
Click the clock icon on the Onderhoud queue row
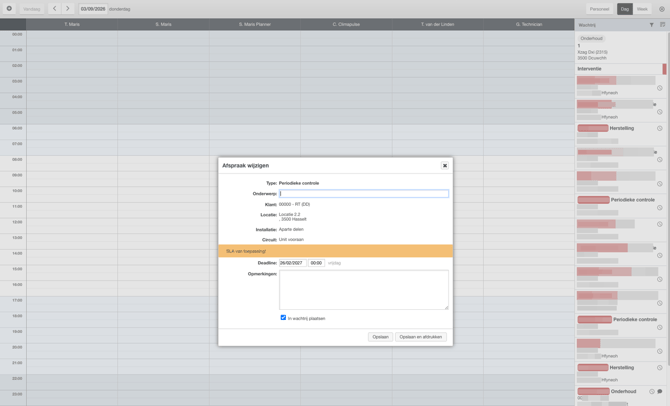(652, 391)
